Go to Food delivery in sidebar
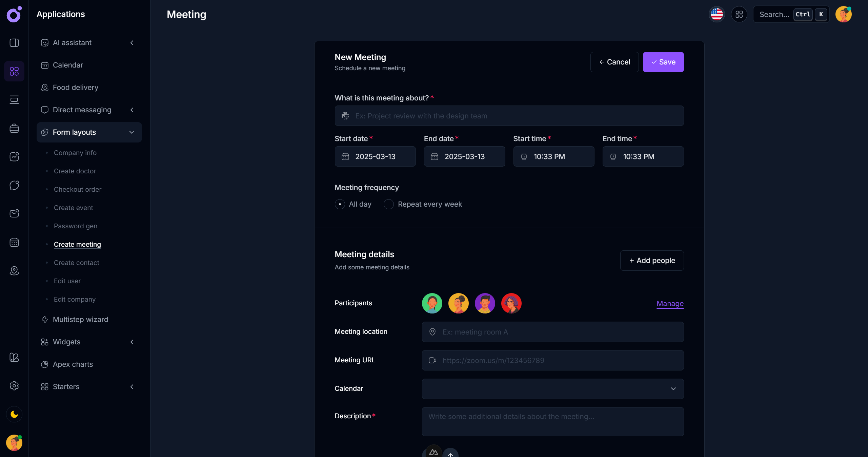The height and width of the screenshot is (457, 868). (x=75, y=88)
